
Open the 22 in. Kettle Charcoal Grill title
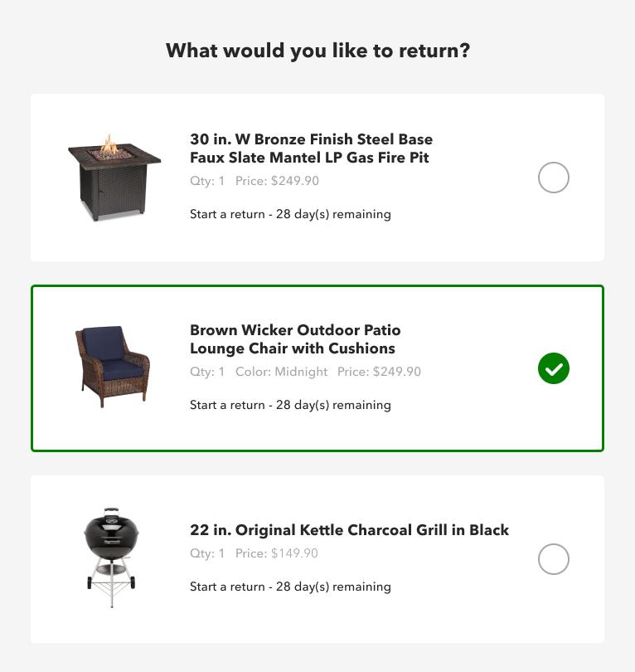[349, 530]
